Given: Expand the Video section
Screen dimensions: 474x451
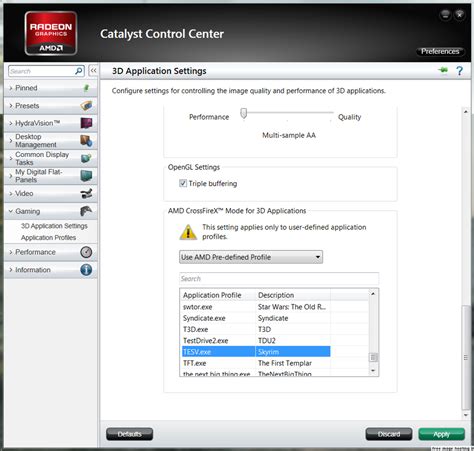Looking at the screenshot, I should [x=51, y=193].
